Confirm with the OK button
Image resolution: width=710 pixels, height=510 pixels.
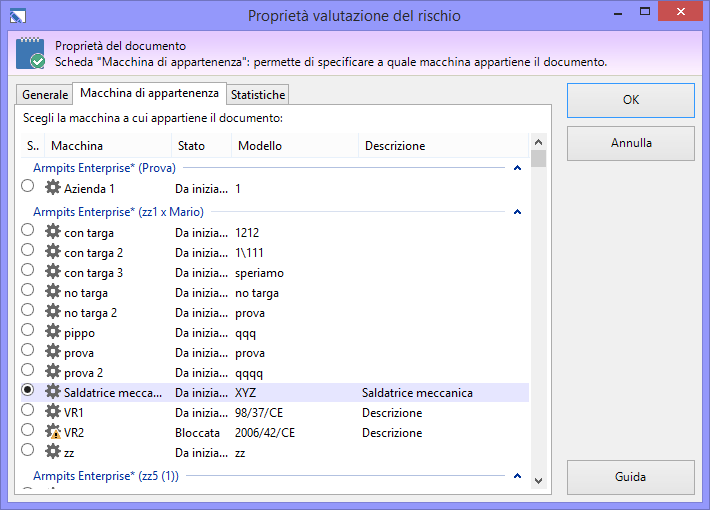click(630, 100)
